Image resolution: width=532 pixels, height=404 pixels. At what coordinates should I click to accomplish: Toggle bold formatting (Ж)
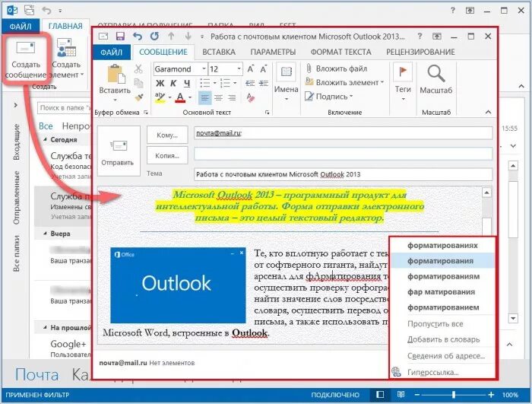pyautogui.click(x=160, y=83)
